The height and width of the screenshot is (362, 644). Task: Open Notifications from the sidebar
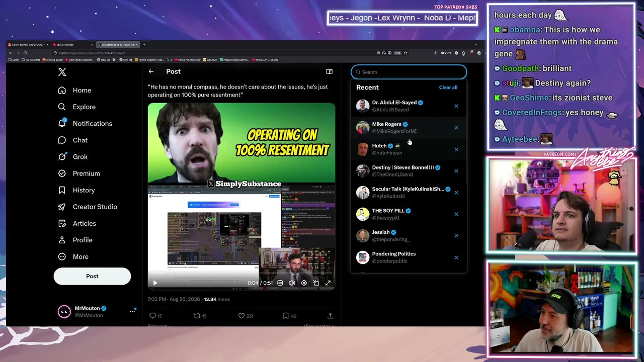(x=85, y=124)
